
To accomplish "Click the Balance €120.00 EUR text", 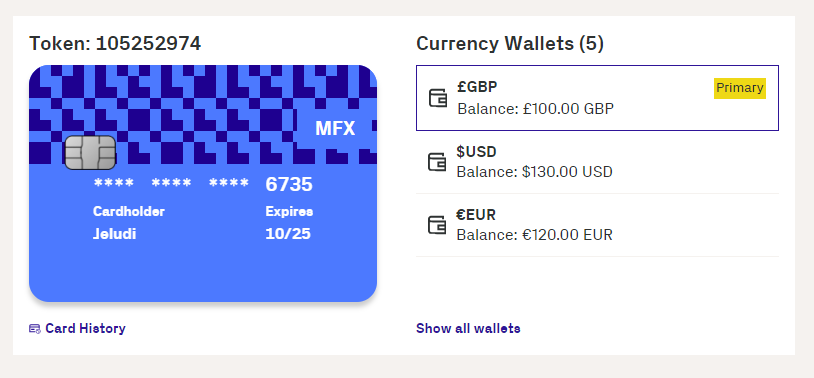I will (x=535, y=235).
